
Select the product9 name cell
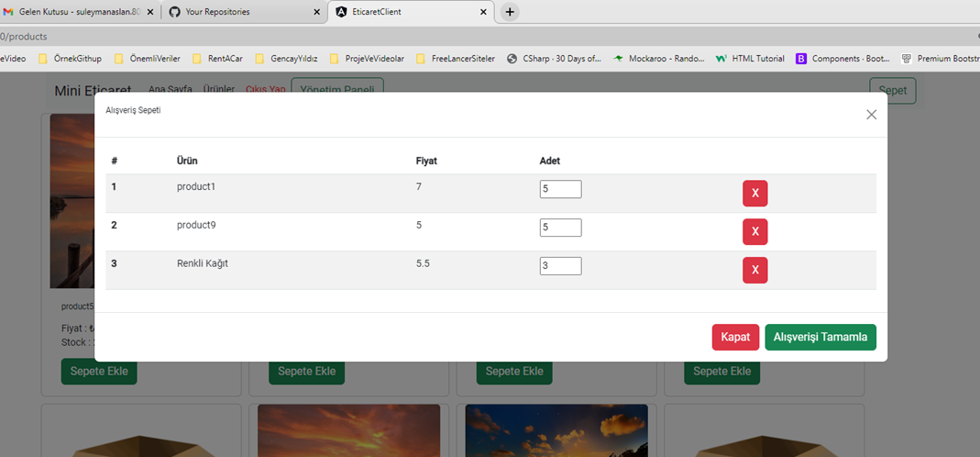196,225
